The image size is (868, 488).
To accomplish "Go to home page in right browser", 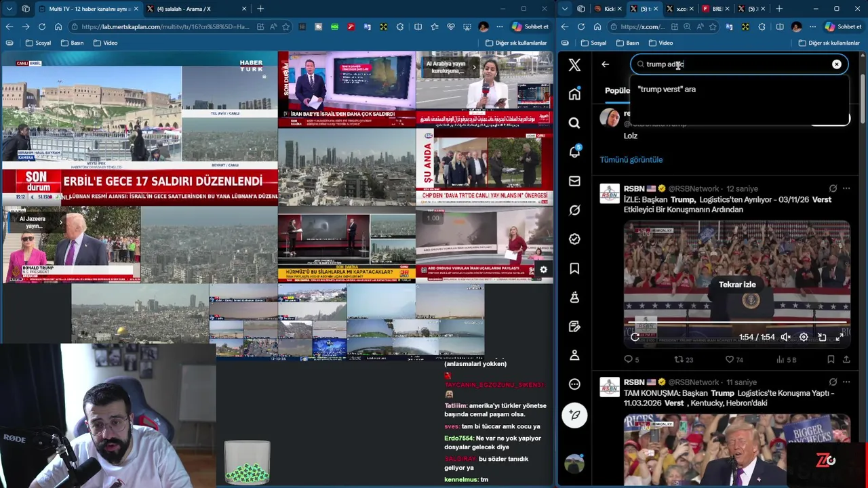I will pos(597,26).
